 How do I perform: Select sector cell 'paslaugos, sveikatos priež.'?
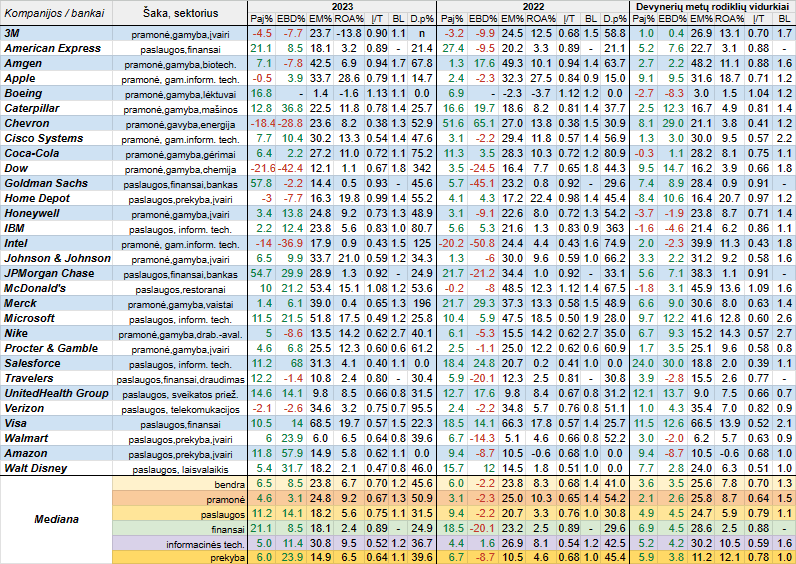pyautogui.click(x=180, y=394)
